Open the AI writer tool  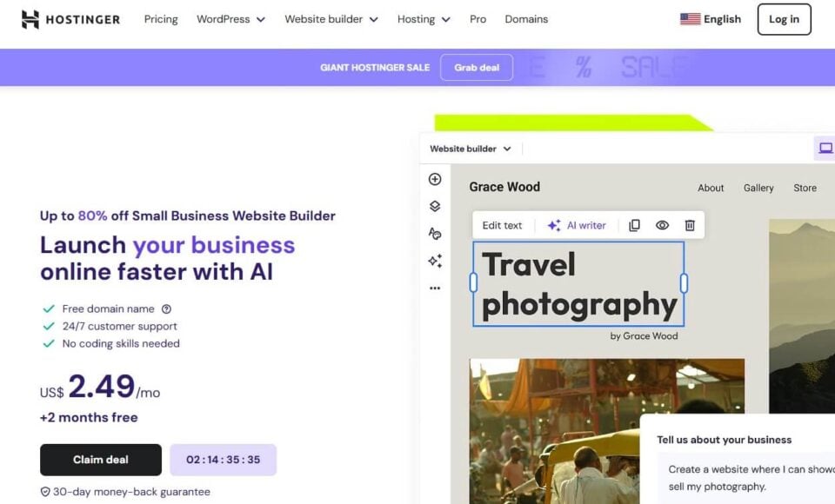577,225
